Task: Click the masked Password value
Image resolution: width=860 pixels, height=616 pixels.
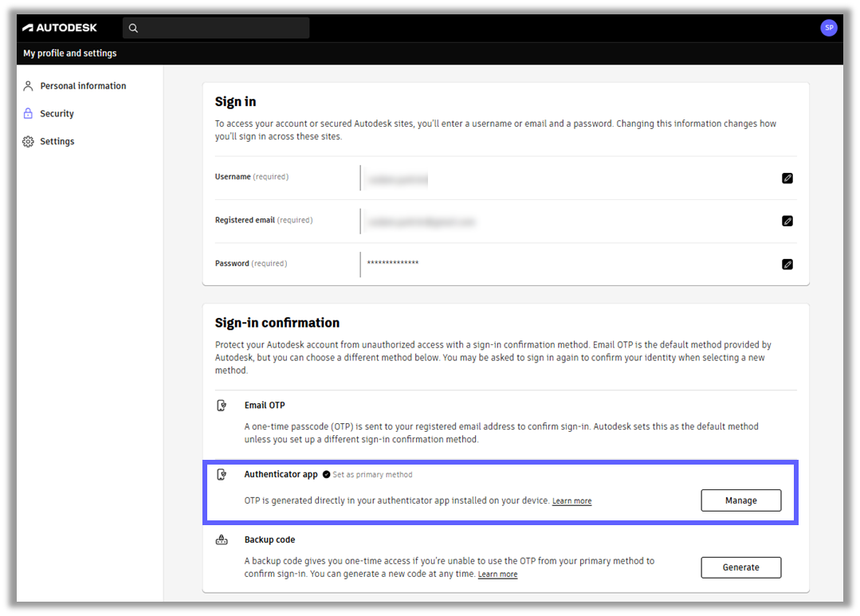Action: pyautogui.click(x=393, y=263)
